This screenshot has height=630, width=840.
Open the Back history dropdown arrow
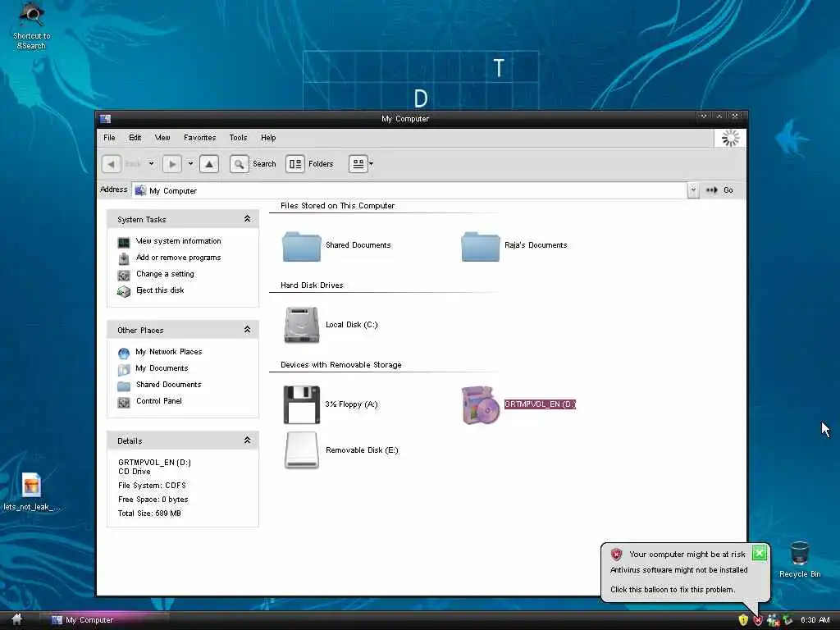(152, 164)
